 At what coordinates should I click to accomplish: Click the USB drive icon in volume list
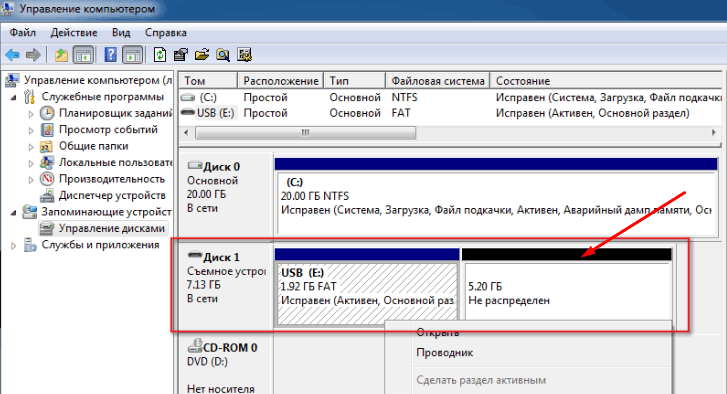(188, 113)
